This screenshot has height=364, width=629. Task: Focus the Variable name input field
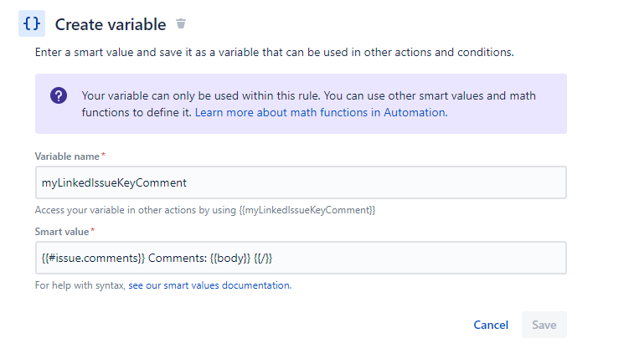(x=301, y=182)
